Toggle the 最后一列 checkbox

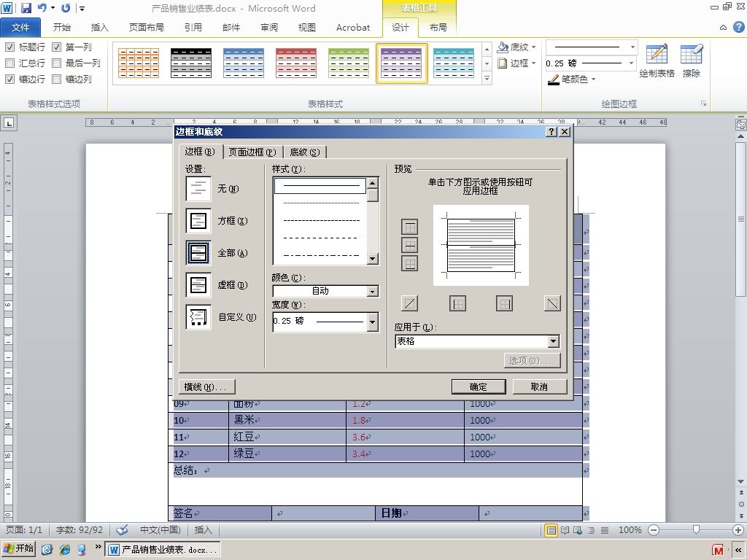point(57,63)
